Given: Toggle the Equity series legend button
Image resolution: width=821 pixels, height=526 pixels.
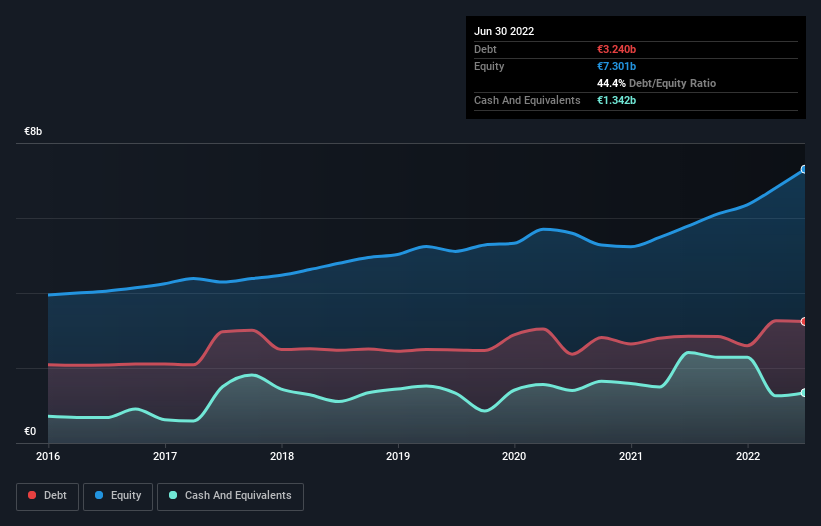Looking at the screenshot, I should 118,496.
